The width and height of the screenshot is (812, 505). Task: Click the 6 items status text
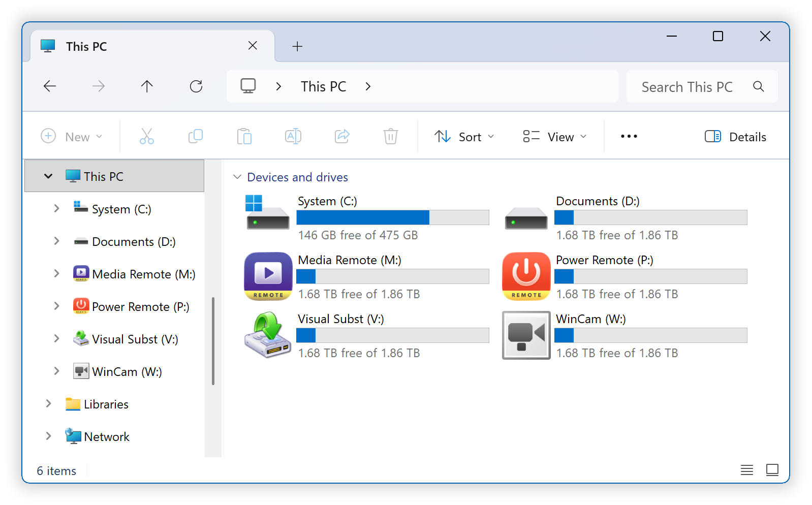[56, 471]
